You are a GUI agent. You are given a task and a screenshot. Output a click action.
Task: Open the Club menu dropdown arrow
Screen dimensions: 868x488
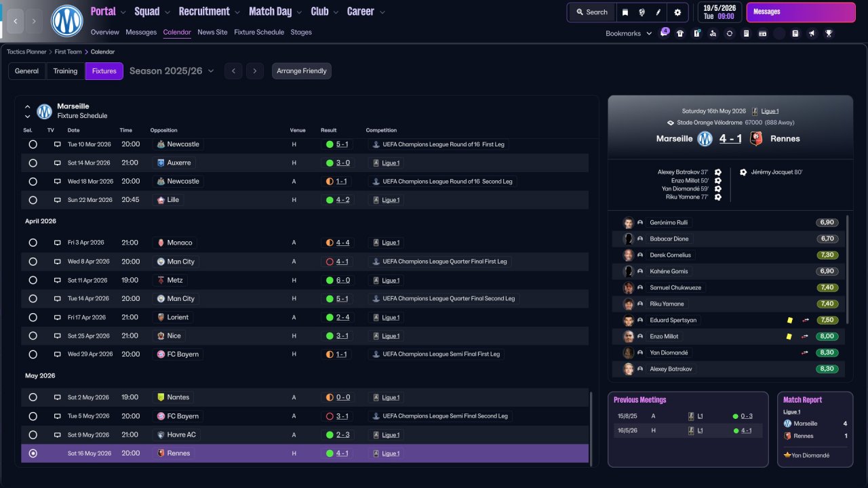coord(335,12)
